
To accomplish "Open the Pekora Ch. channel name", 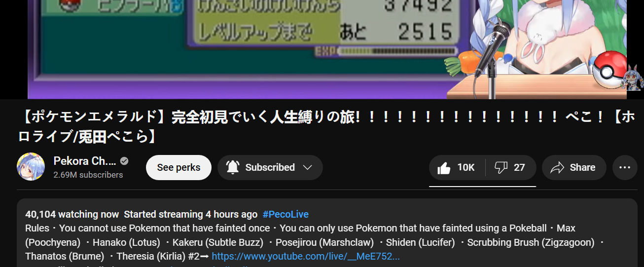I will (x=85, y=161).
